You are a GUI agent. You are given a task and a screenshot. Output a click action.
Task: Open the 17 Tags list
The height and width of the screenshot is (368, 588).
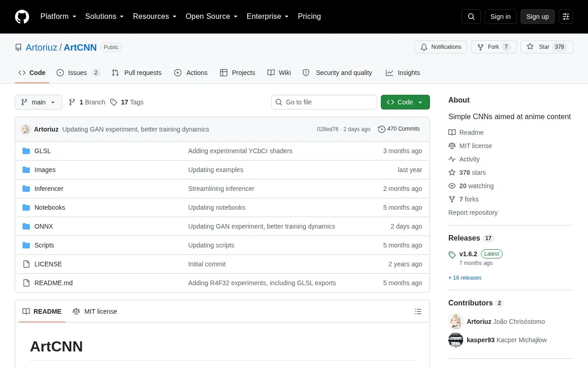coord(127,102)
